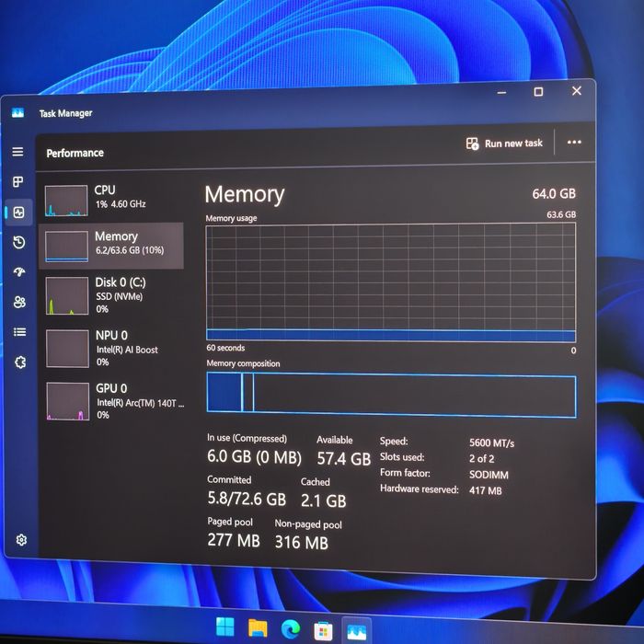
Task: Open the three-dot more options menu
Action: [574, 142]
